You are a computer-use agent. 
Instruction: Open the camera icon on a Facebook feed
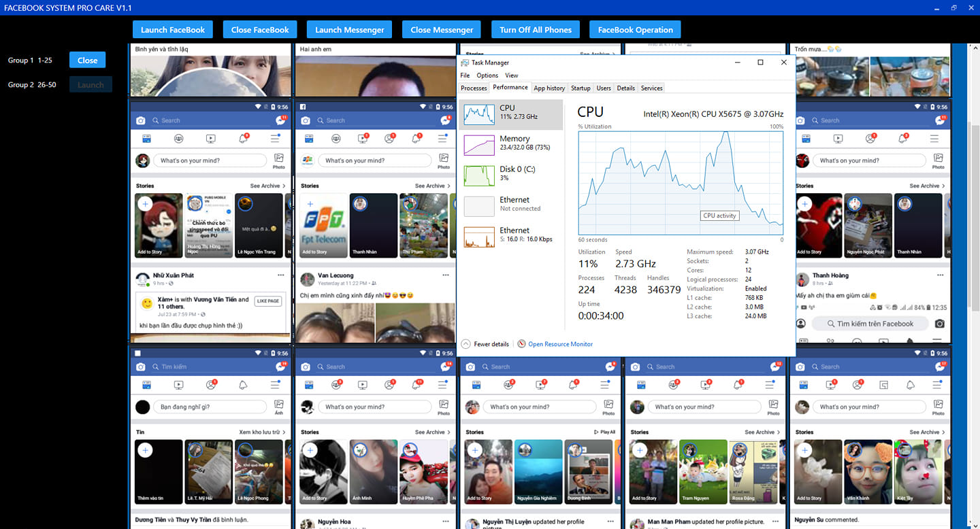tap(141, 120)
